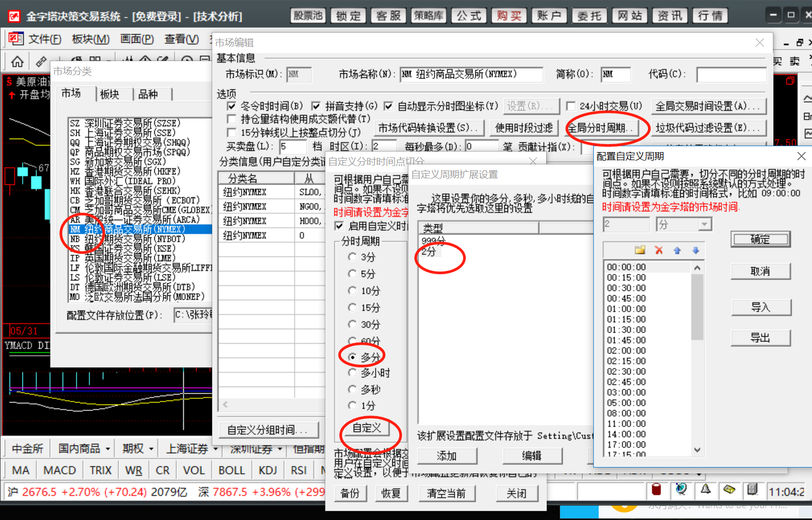Click the yellow envelope message icon
The image size is (812, 520).
tap(729, 489)
